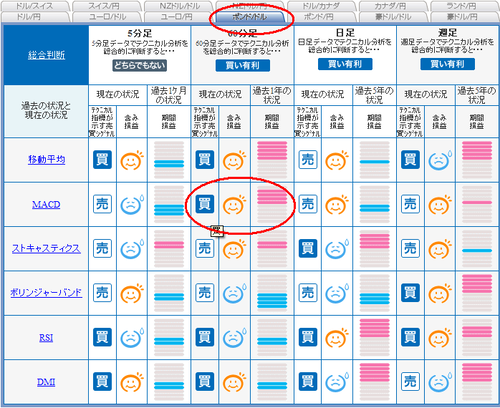Click the ストキャスティクス 週足 smiling face icon
The width and height of the screenshot is (500, 408).
440,249
